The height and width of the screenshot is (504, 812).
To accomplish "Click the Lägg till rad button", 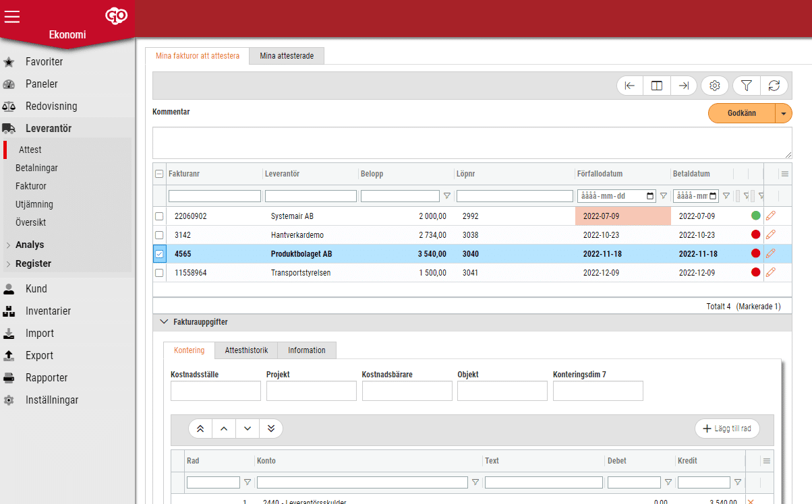I will [727, 429].
